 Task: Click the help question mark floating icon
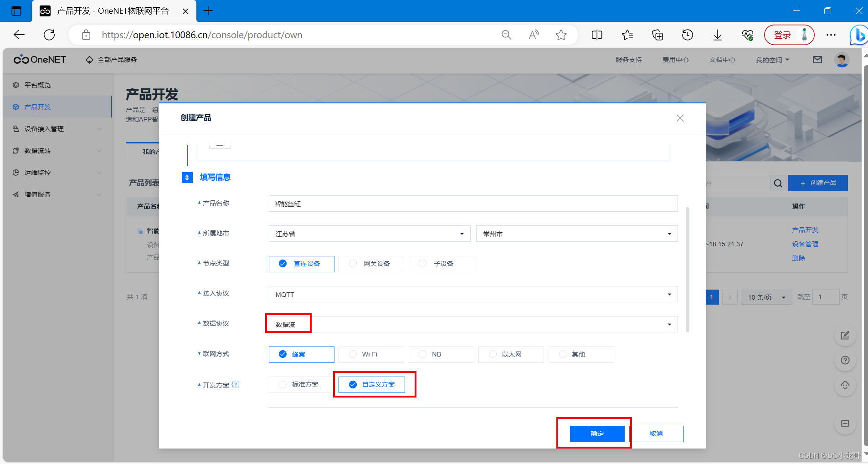tap(845, 360)
